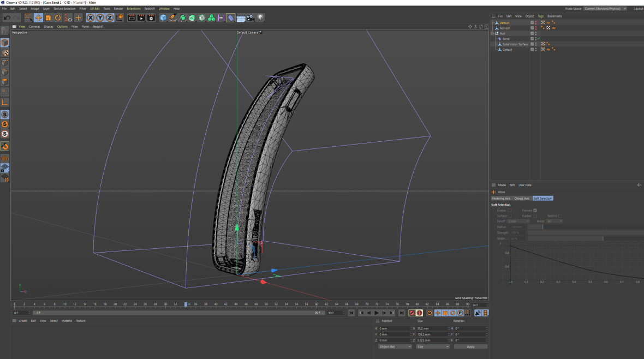Switch to the Modeling Axis tab
The width and height of the screenshot is (644, 359).
501,199
